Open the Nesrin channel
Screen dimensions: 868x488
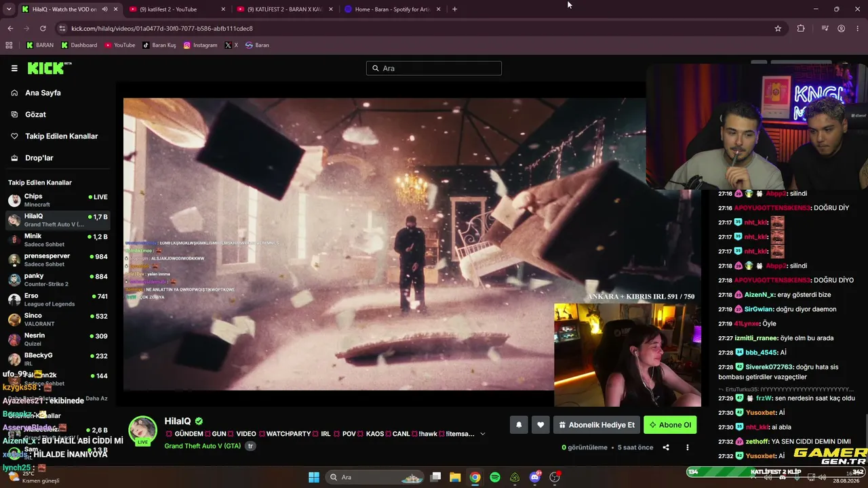pos(58,339)
